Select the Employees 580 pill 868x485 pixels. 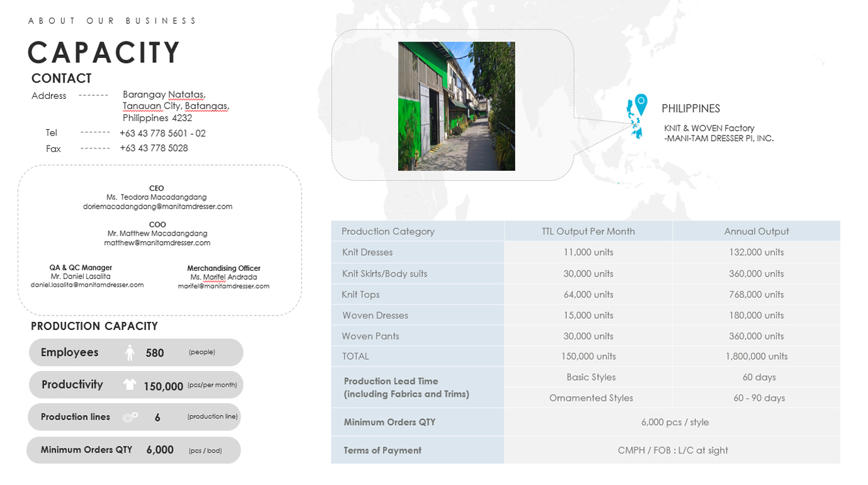pos(135,353)
